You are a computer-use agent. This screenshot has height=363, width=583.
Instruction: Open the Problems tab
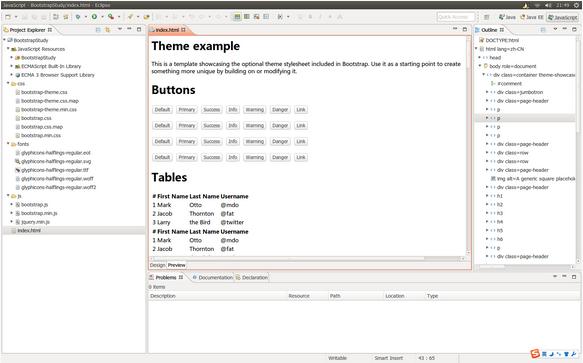pos(166,277)
